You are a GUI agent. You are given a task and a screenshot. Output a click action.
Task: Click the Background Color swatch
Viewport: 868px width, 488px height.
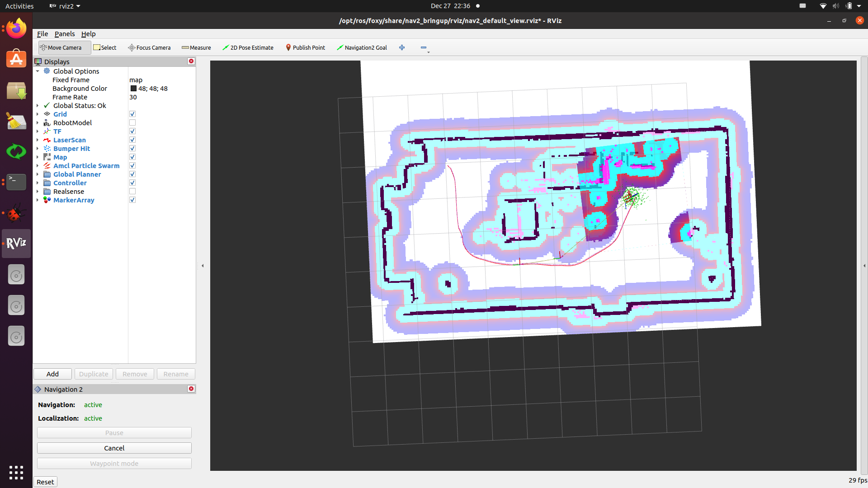click(x=133, y=89)
